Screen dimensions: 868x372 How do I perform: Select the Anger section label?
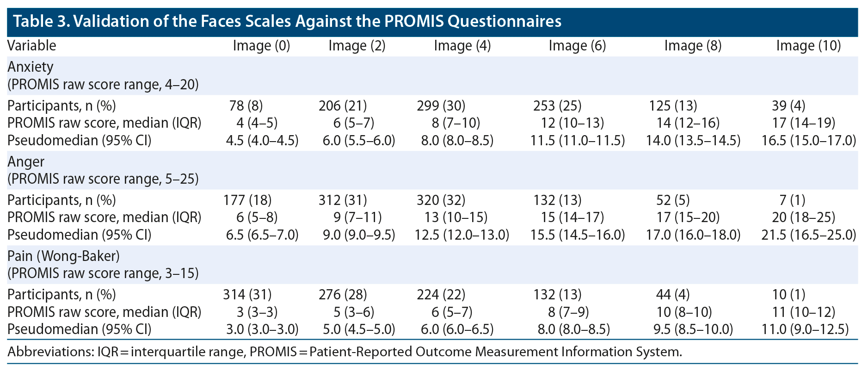(26, 161)
